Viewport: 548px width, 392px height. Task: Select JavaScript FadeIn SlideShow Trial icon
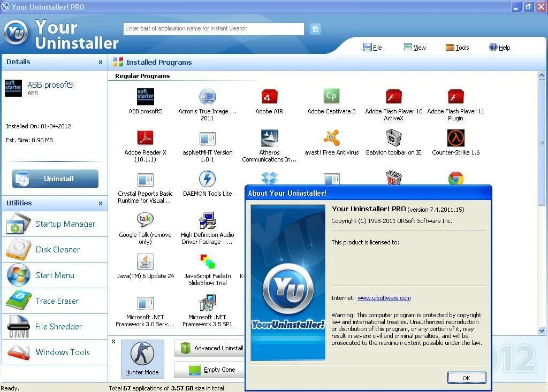point(208,262)
